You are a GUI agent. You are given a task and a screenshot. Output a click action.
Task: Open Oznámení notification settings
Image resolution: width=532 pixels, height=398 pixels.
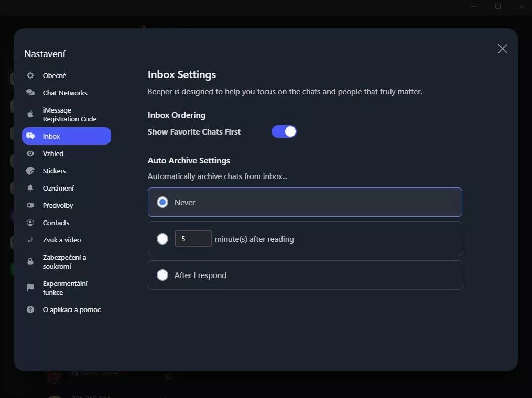67,188
